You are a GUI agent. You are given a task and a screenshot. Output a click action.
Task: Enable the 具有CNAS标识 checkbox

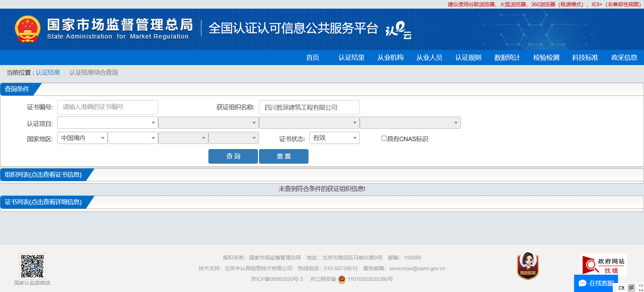click(x=384, y=138)
